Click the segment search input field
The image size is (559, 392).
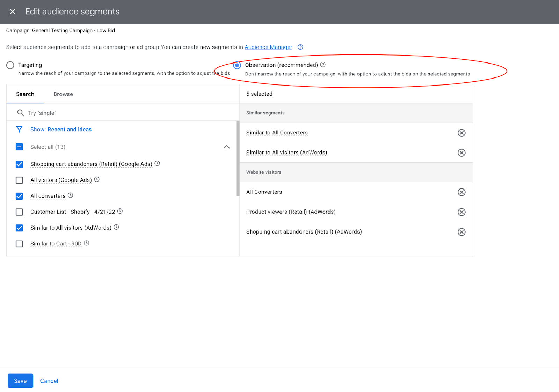coord(129,113)
